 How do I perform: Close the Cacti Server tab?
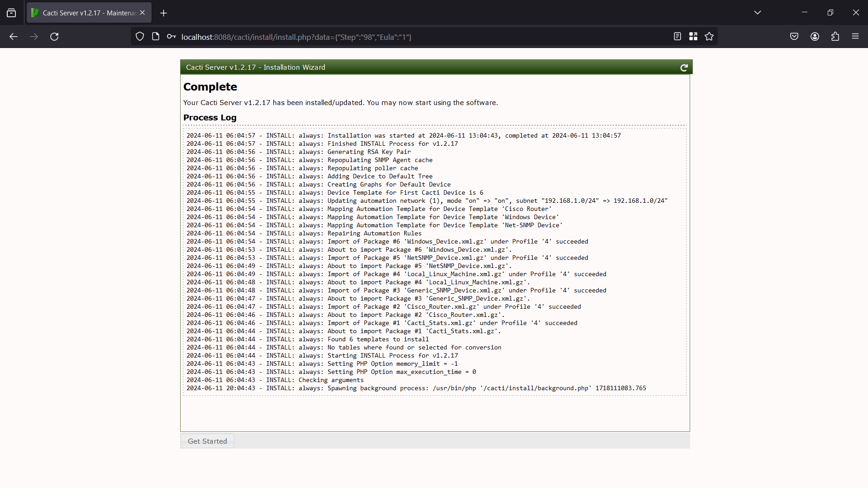(142, 13)
